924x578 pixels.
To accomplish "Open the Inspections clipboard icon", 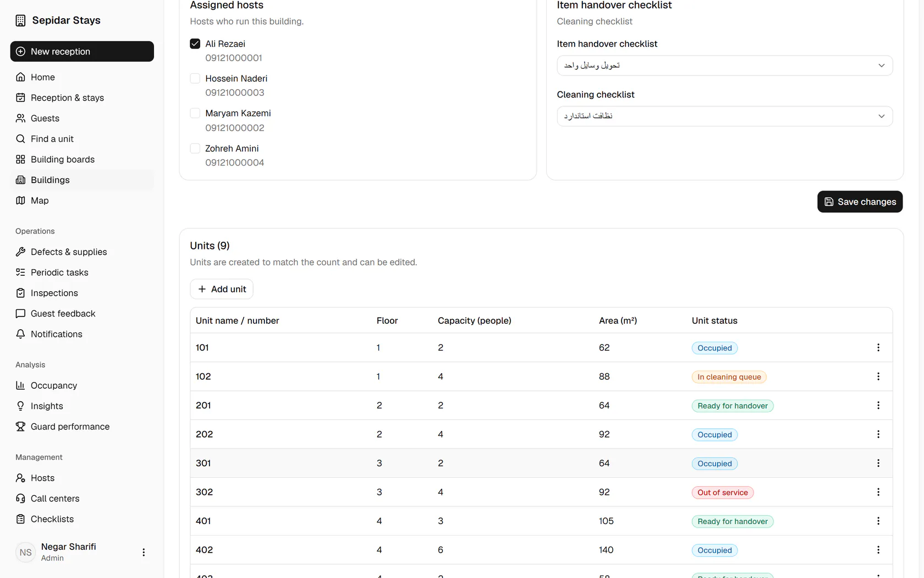I will pyautogui.click(x=20, y=293).
